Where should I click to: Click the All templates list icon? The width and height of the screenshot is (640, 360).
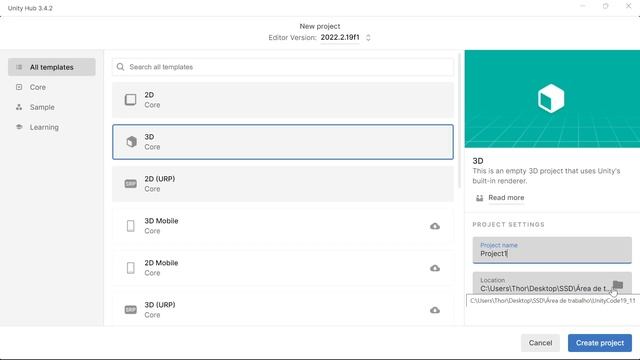[19, 67]
